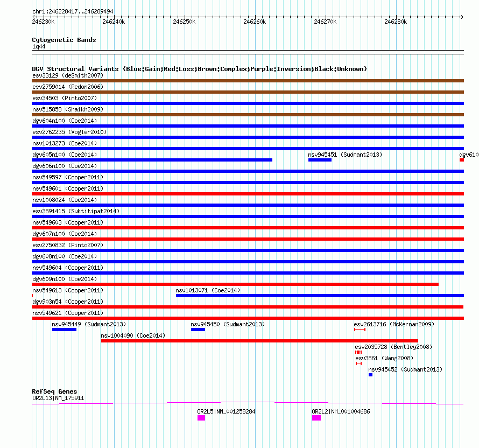Click the DGV Structural Variants track title

point(200,69)
